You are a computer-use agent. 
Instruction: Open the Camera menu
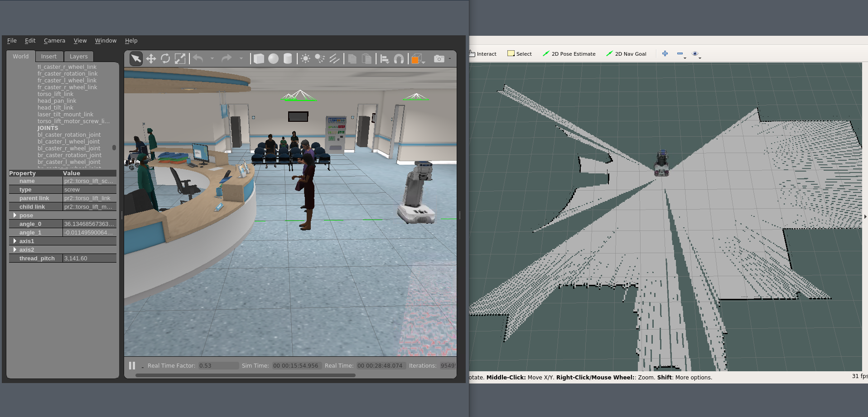(x=54, y=40)
